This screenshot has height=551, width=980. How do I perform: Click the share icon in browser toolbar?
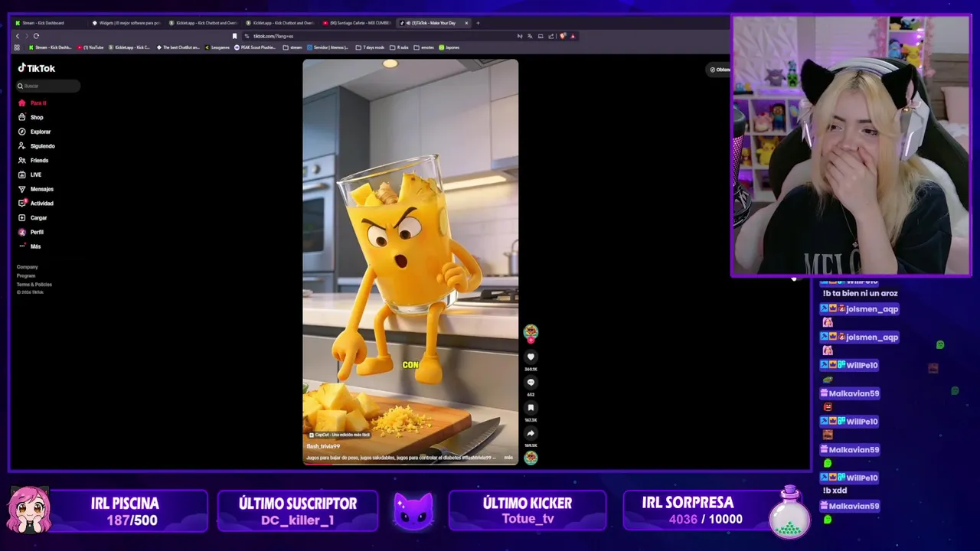point(550,36)
